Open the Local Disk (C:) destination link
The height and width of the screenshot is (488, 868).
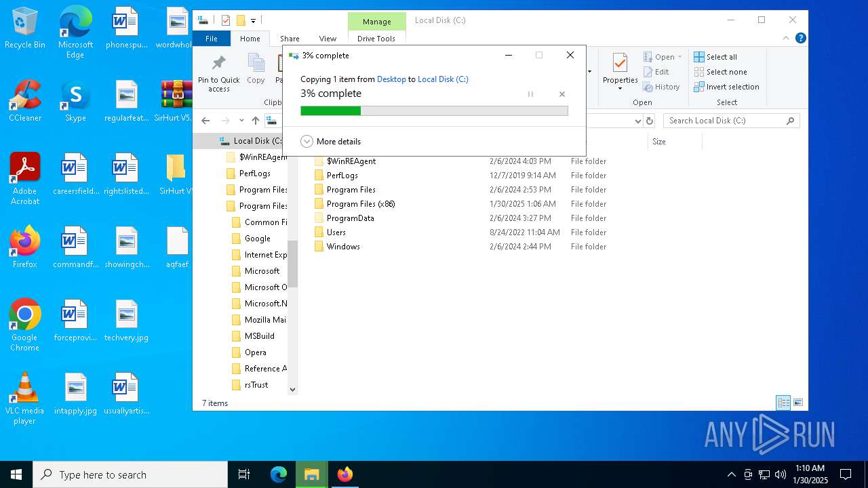click(x=443, y=79)
